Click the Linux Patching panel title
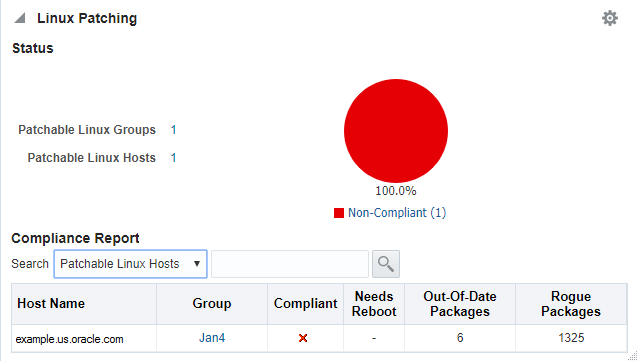The width and height of the screenshot is (638, 361). [x=87, y=18]
